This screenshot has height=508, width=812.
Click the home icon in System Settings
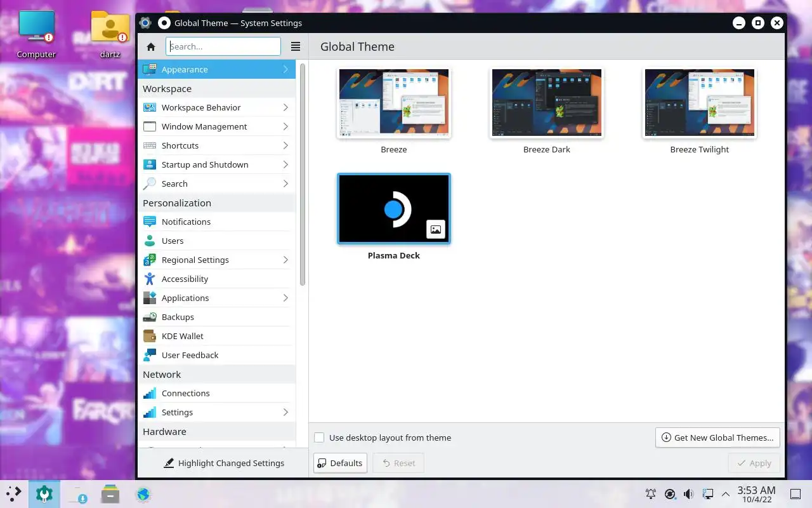click(x=151, y=46)
